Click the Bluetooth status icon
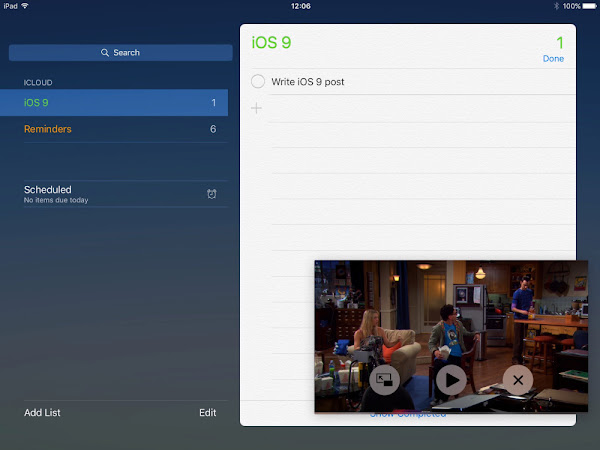This screenshot has height=450, width=600. [556, 6]
